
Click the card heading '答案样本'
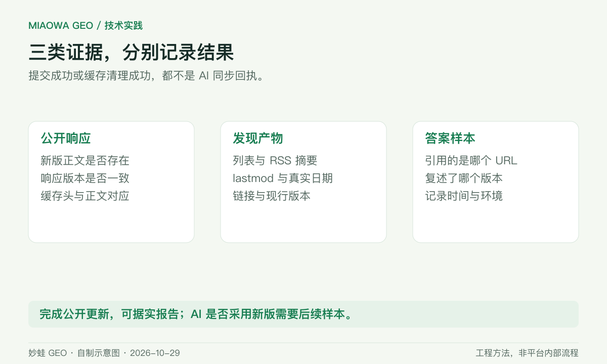(x=450, y=139)
